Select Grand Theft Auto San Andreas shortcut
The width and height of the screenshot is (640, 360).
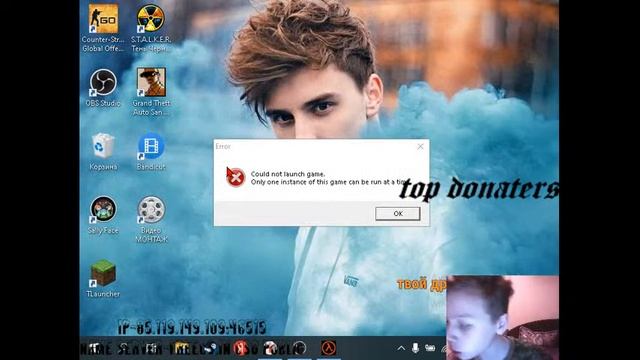(151, 91)
